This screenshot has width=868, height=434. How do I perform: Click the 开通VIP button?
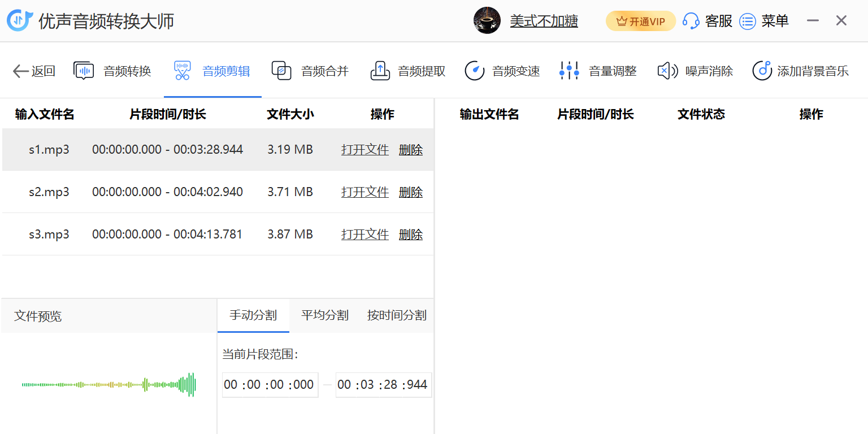pos(640,21)
